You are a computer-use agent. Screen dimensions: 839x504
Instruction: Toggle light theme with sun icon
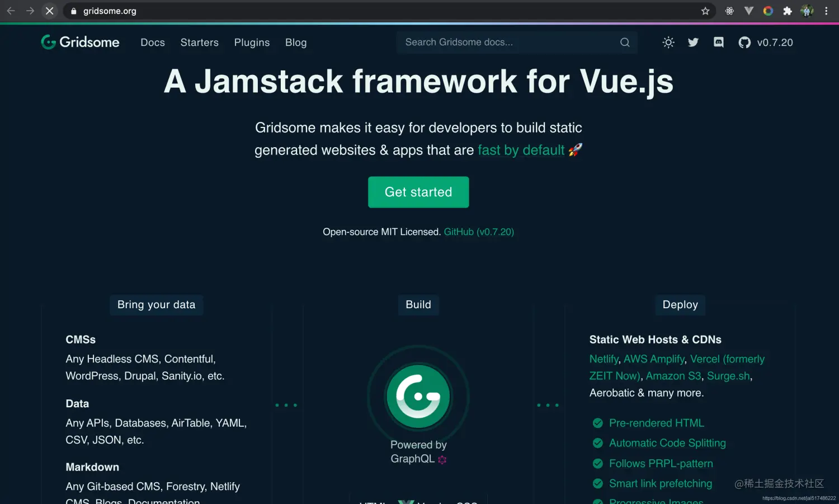668,43
